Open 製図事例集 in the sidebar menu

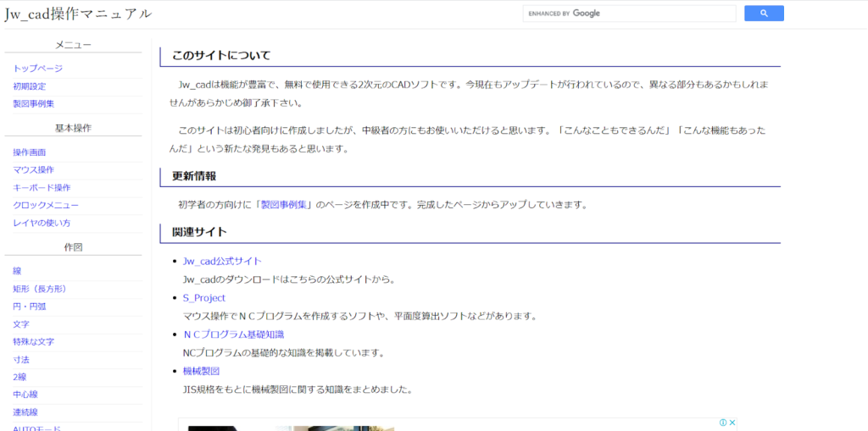34,103
